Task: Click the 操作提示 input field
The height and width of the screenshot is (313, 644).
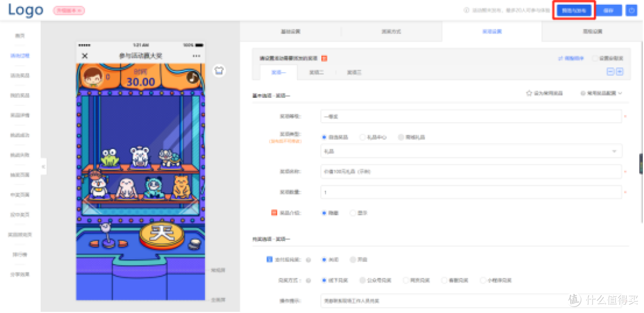Action: [471, 301]
